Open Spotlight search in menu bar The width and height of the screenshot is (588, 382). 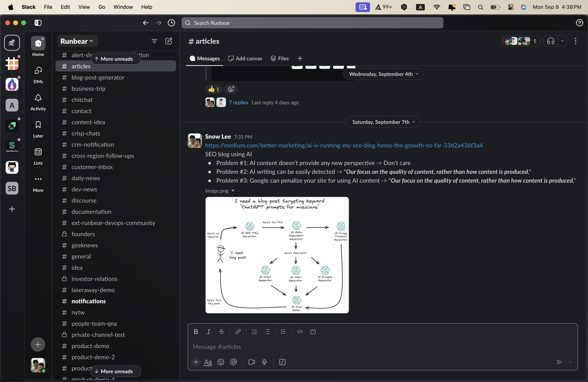pyautogui.click(x=480, y=7)
